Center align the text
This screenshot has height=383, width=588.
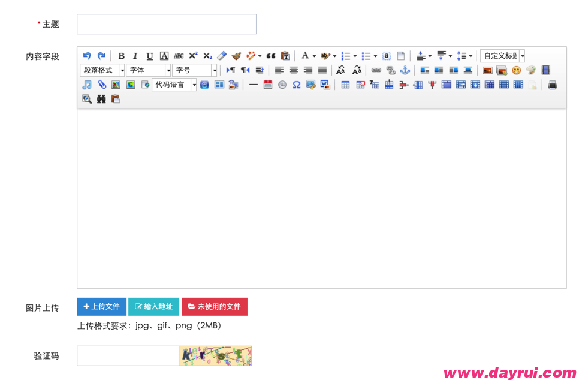[293, 70]
